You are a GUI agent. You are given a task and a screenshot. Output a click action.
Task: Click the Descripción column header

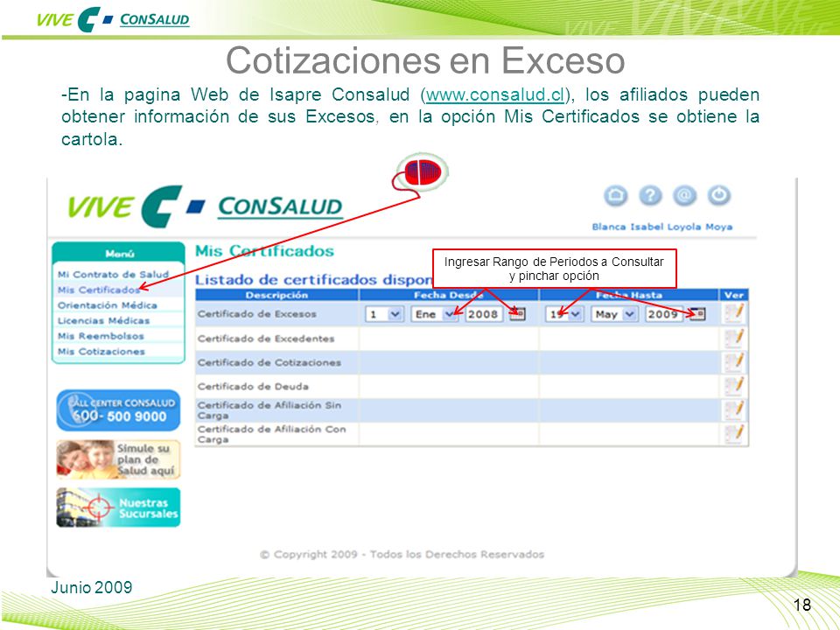click(x=277, y=295)
